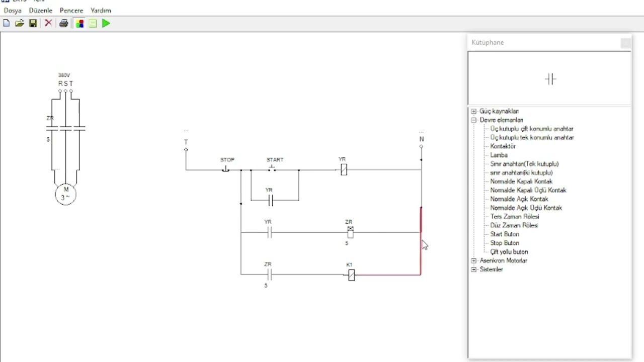Select Sınır anahtarı (Tek kutuplu)

click(x=524, y=164)
